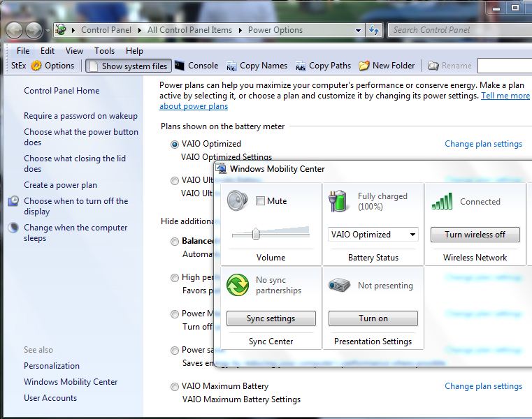Viewport: 532px width, 419px height.
Task: Open recent pages dropdown next to Forward
Action: (x=48, y=31)
